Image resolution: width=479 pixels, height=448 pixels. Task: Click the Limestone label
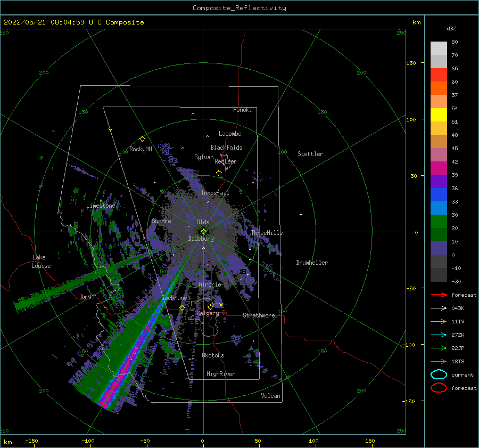101,206
